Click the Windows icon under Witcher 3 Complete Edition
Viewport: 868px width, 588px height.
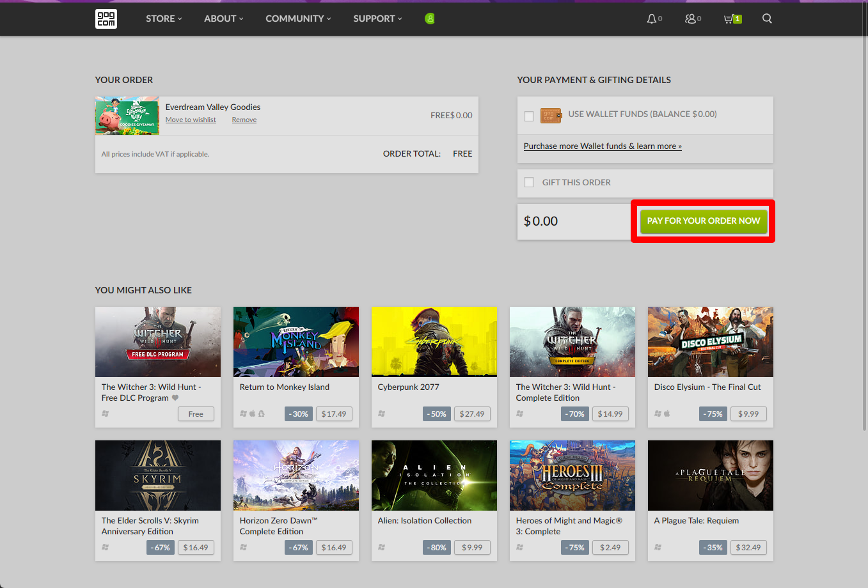coord(520,414)
